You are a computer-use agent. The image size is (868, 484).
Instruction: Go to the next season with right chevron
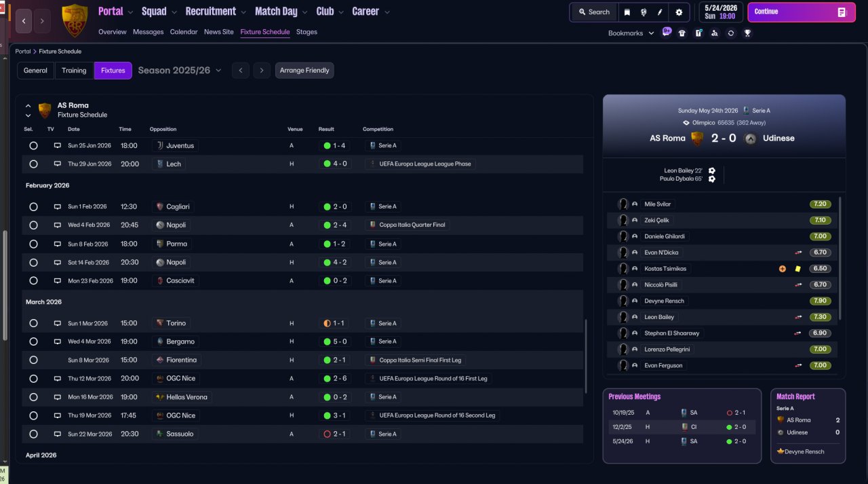[262, 71]
